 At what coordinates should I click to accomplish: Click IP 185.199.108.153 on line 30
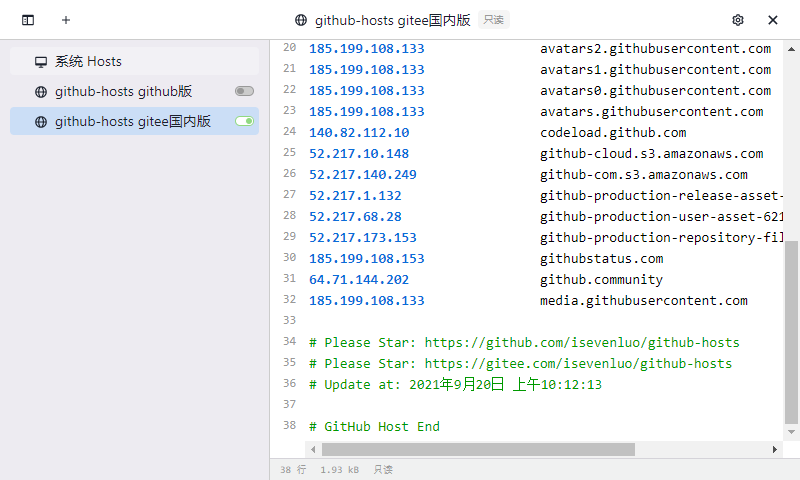pyautogui.click(x=367, y=259)
